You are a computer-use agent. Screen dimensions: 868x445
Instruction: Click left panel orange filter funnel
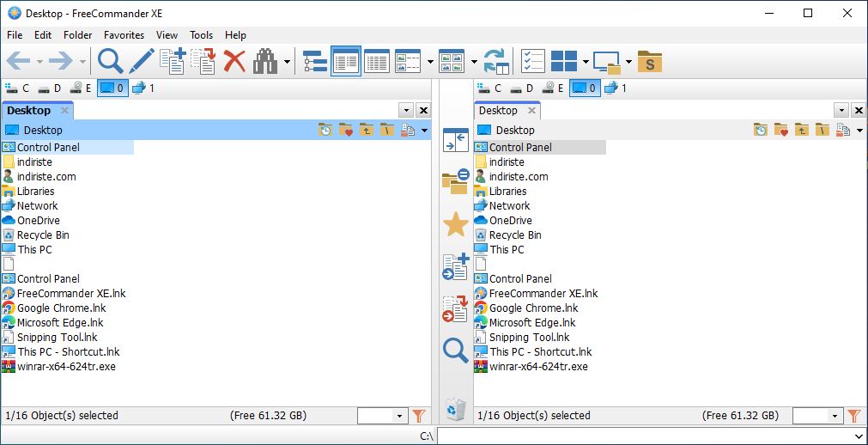418,416
